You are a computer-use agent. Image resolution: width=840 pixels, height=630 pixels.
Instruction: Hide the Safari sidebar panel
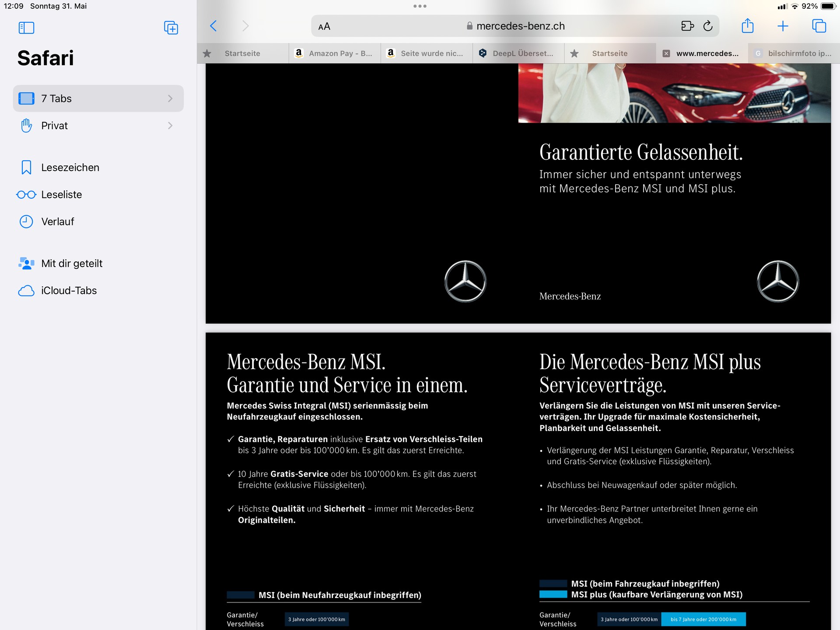(x=26, y=28)
